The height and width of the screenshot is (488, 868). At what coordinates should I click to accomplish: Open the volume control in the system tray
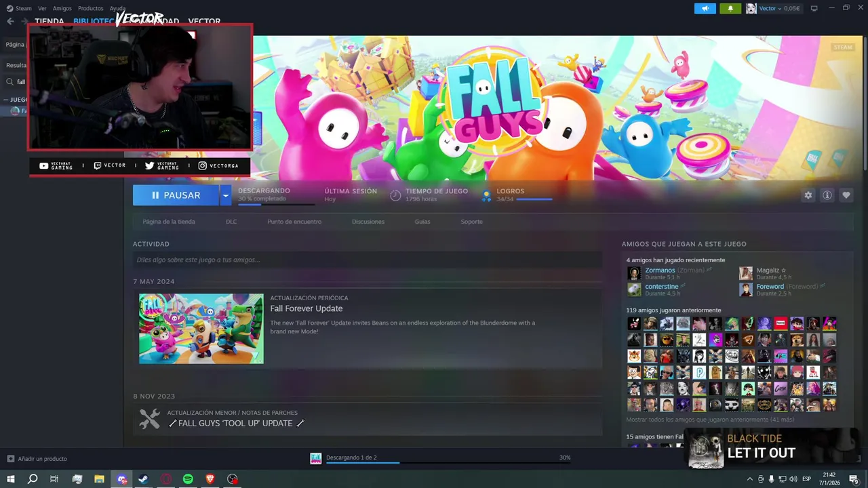tap(793, 479)
